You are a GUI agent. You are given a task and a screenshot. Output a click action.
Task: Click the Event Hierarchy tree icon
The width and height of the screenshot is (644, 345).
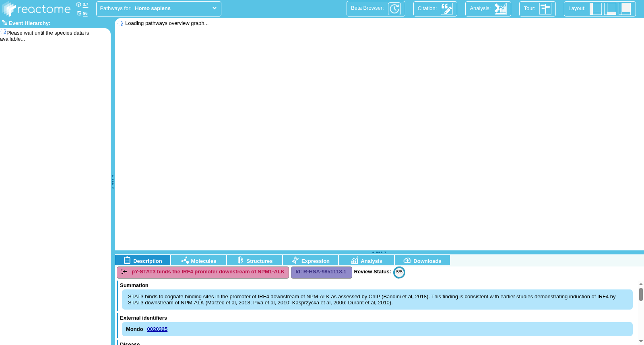click(x=4, y=23)
